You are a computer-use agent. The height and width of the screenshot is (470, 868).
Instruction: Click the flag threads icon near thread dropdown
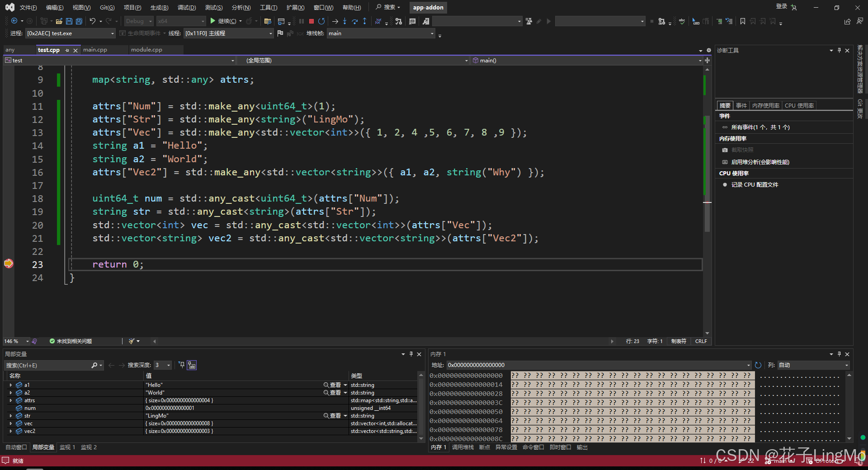point(280,33)
